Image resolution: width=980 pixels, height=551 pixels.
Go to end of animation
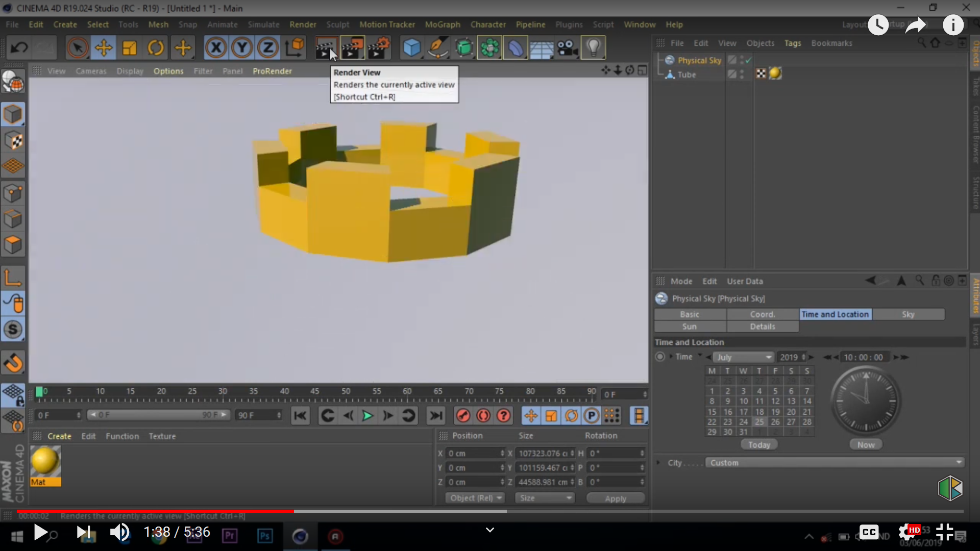[x=436, y=416]
